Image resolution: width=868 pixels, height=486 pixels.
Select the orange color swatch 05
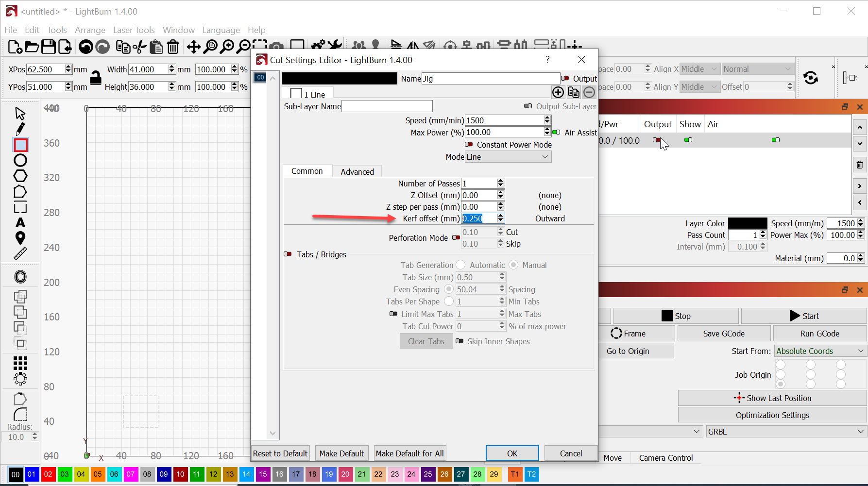(x=98, y=474)
